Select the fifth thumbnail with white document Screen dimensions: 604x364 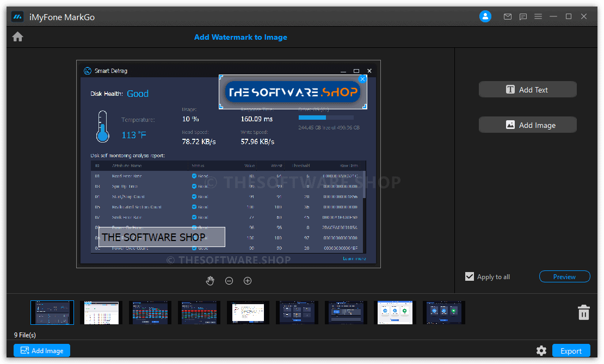pyautogui.click(x=248, y=312)
